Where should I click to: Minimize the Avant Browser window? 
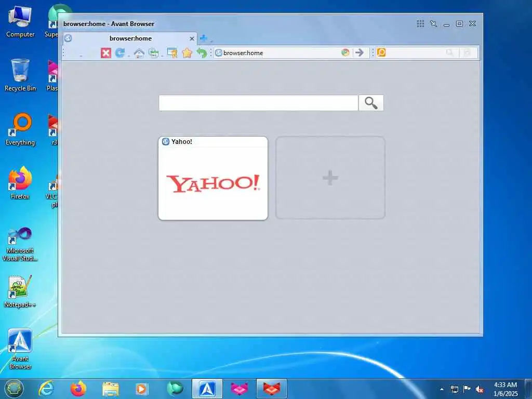pyautogui.click(x=446, y=24)
